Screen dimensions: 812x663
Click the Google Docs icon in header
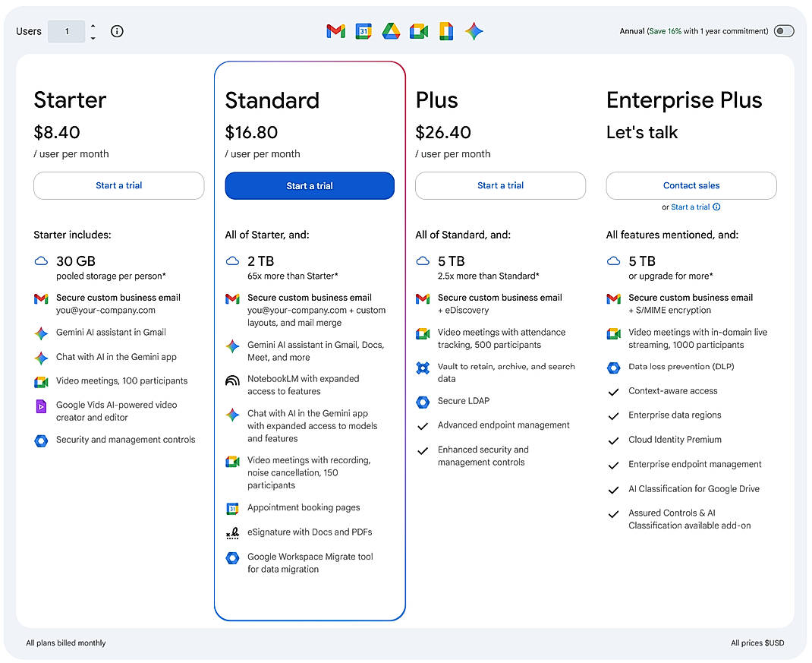click(x=446, y=31)
